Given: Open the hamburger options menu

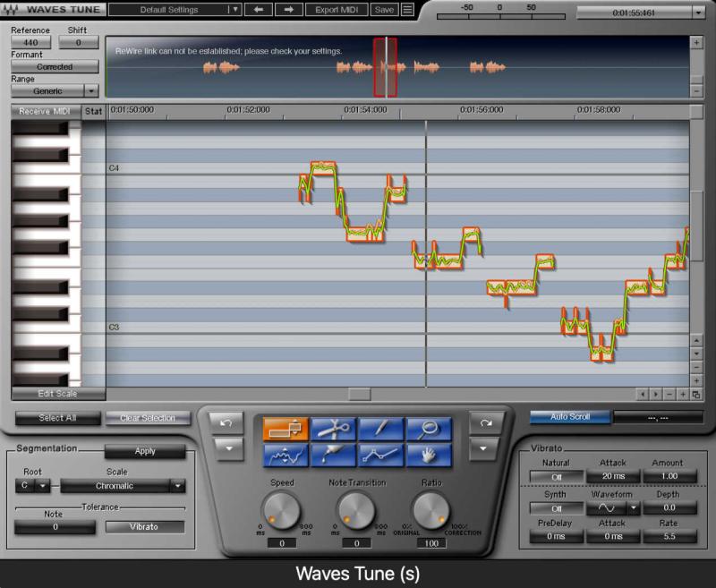Looking at the screenshot, I should 407,9.
